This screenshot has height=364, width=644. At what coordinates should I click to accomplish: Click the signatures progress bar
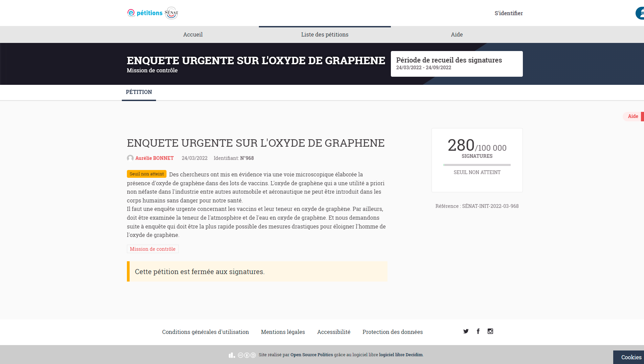[x=477, y=165]
